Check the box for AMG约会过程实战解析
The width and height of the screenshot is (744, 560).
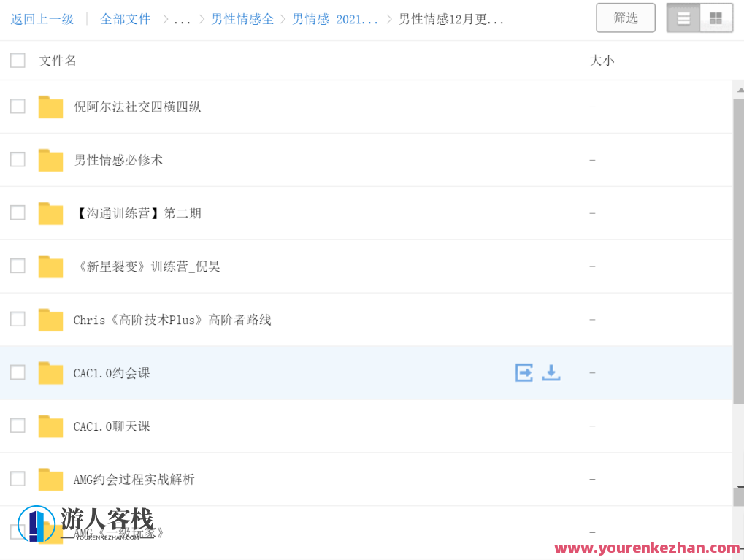tap(18, 478)
